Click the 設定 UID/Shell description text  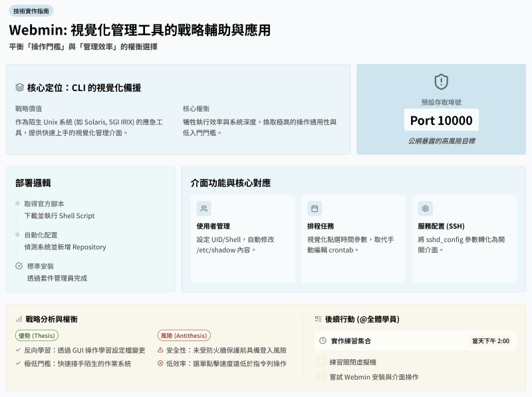235,245
